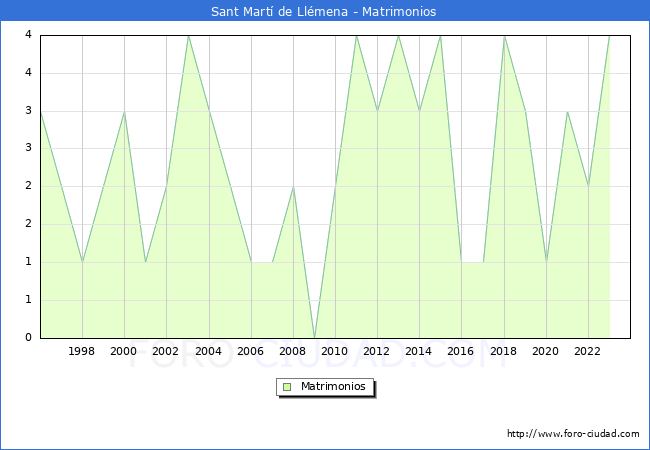Image resolution: width=650 pixels, height=450 pixels.
Task: Click the 2008 x-axis label
Action: click(292, 351)
